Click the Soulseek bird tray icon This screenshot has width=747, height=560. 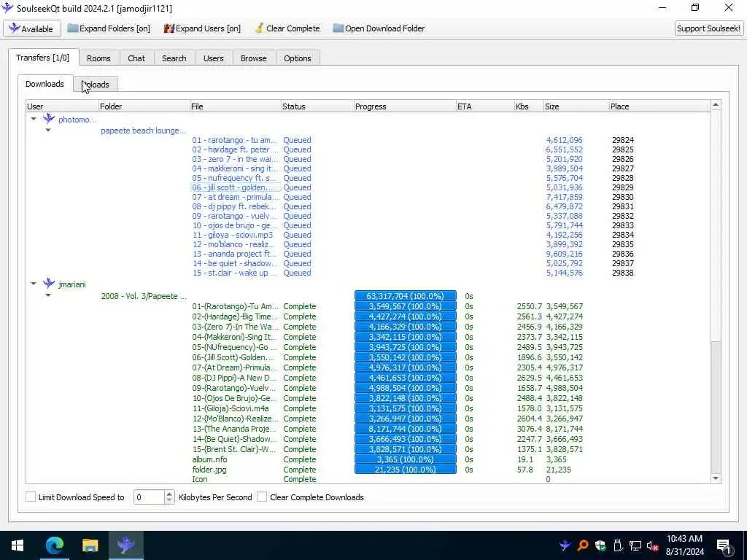click(565, 545)
